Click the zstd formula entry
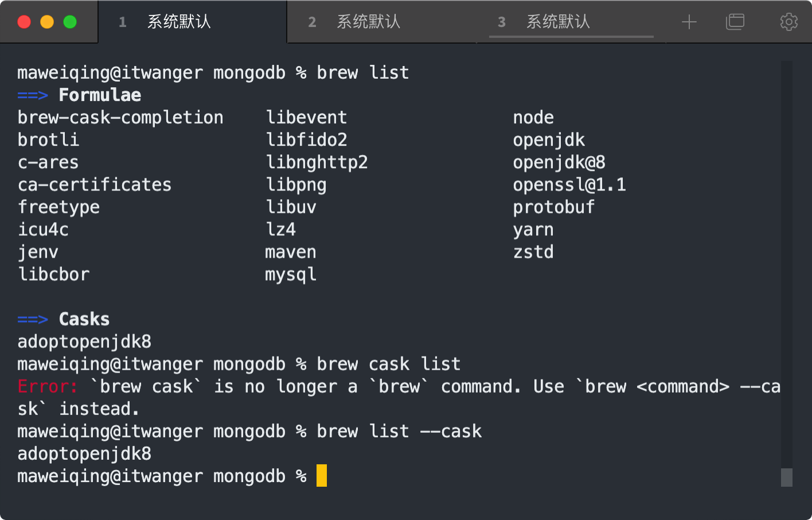This screenshot has width=812, height=520. (x=533, y=252)
